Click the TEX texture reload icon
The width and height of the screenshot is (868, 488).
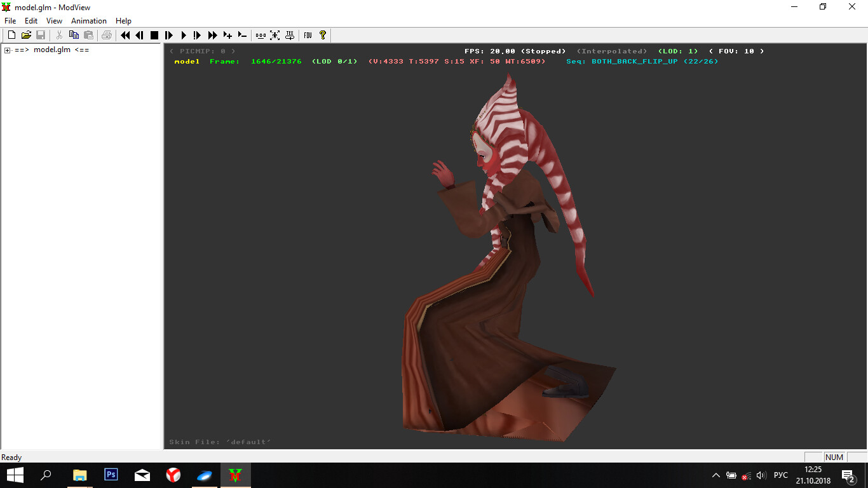(290, 35)
